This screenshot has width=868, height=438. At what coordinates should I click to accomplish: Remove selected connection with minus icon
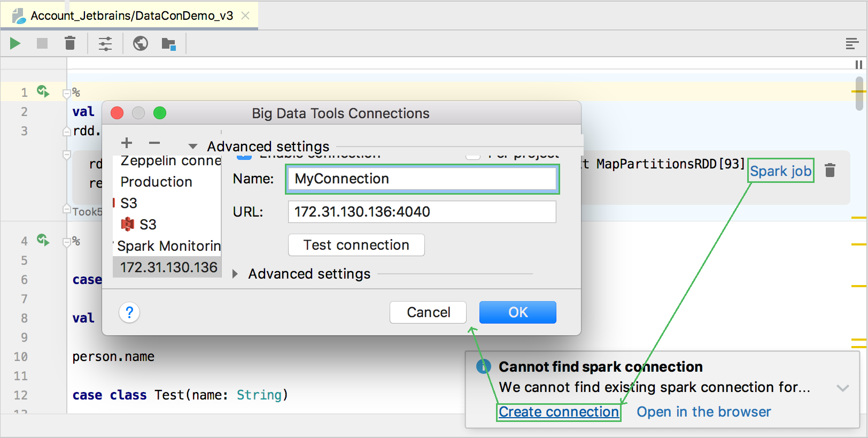(154, 143)
